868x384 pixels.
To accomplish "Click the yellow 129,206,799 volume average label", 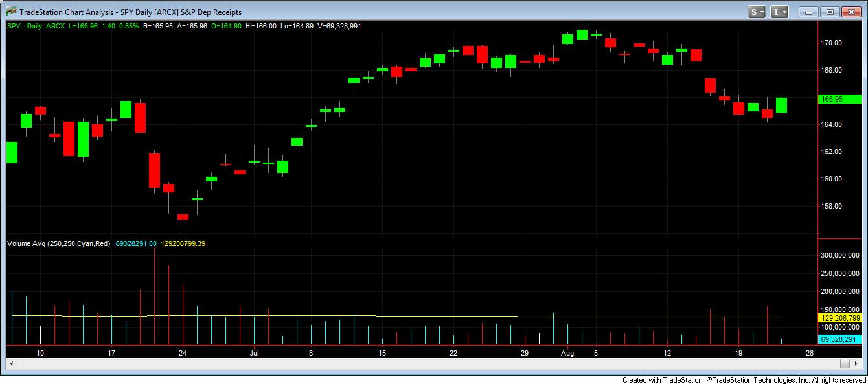I will [839, 319].
